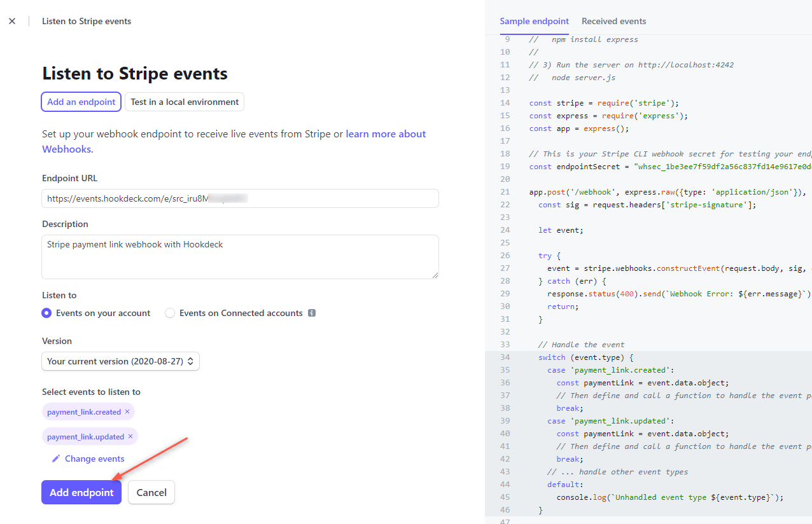Click code line switch (event.type)
This screenshot has height=524, width=812.
586,357
